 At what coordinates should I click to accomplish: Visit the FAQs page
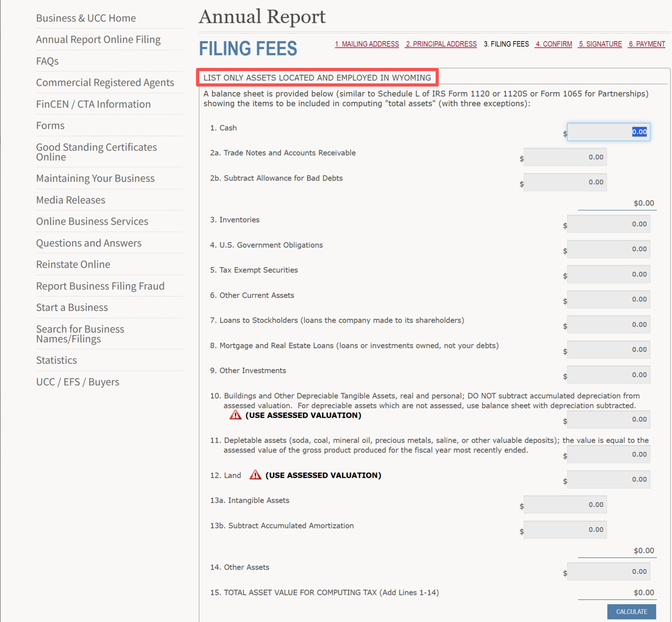click(47, 61)
